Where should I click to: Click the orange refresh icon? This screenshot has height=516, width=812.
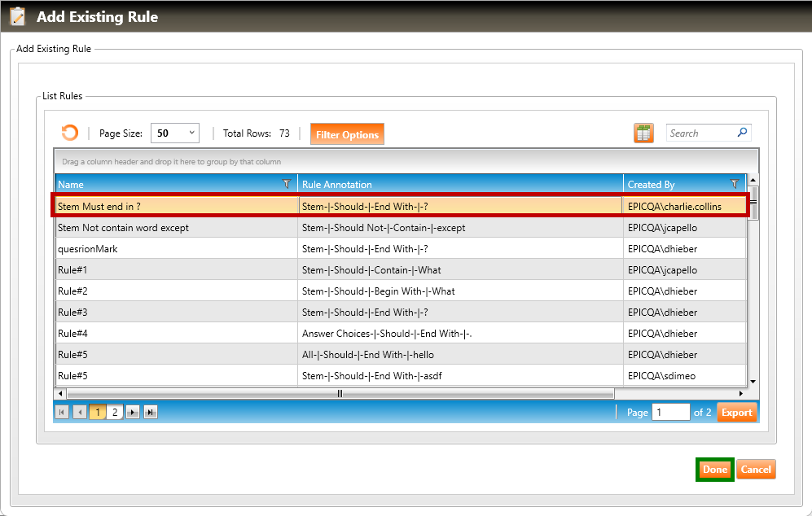click(x=70, y=133)
